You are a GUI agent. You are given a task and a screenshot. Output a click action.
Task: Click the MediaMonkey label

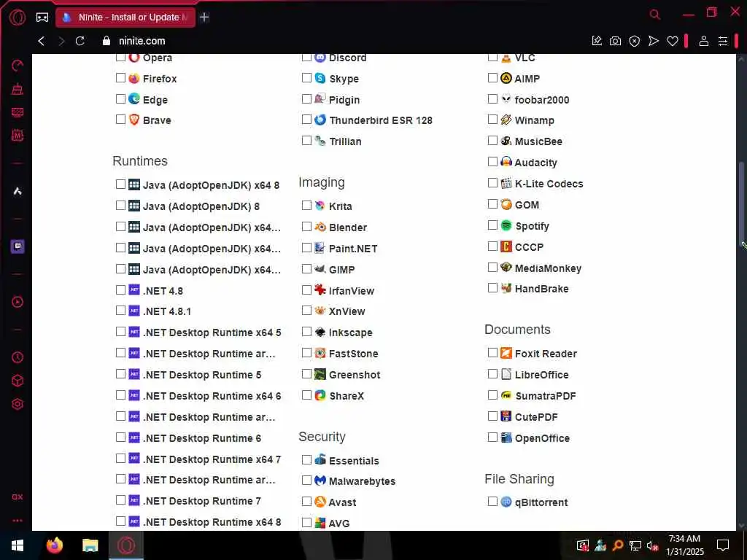coord(548,268)
